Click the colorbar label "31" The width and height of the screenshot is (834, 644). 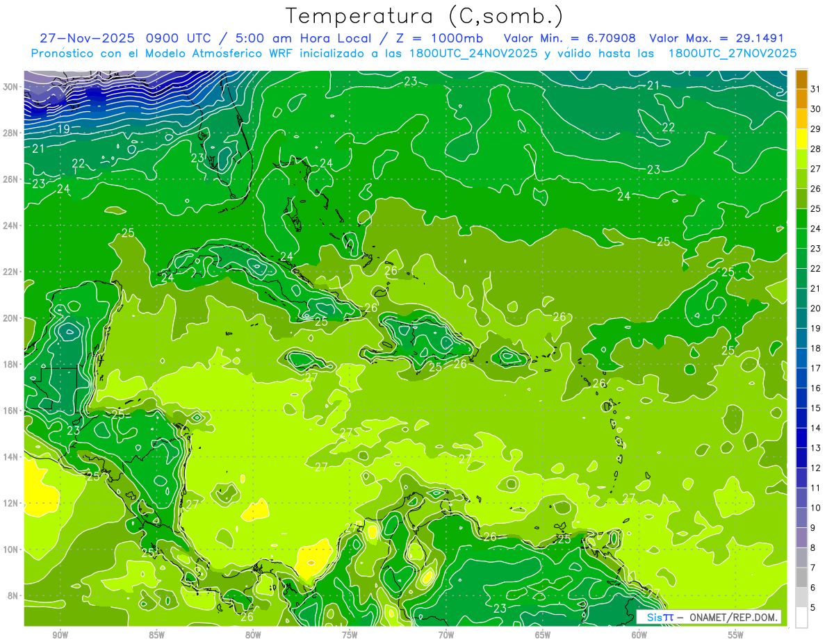[x=816, y=89]
